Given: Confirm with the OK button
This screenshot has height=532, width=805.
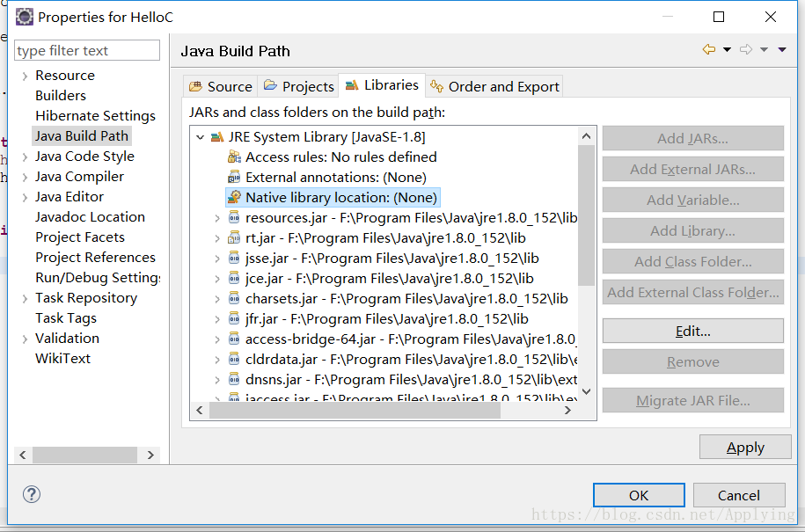Looking at the screenshot, I should coord(639,496).
